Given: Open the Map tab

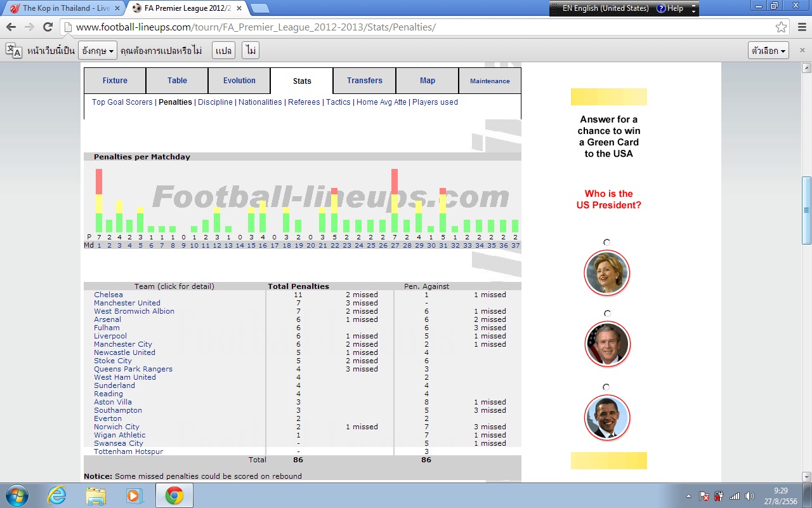Looking at the screenshot, I should pos(428,81).
